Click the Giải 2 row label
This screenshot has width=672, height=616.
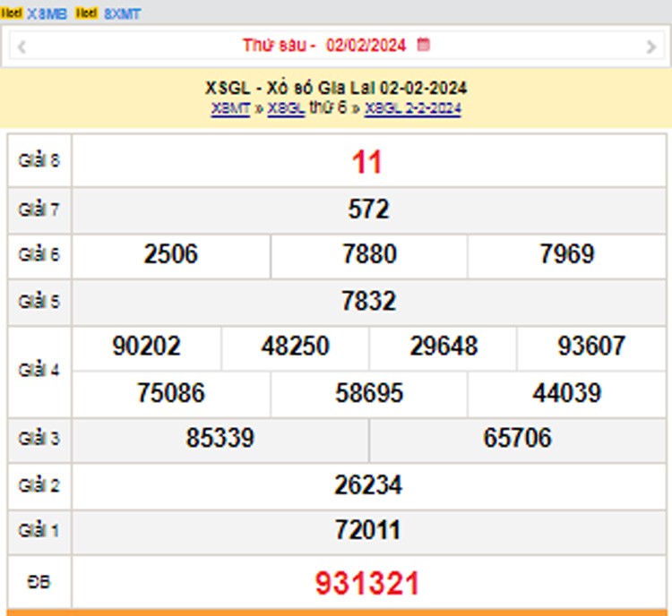click(x=39, y=485)
